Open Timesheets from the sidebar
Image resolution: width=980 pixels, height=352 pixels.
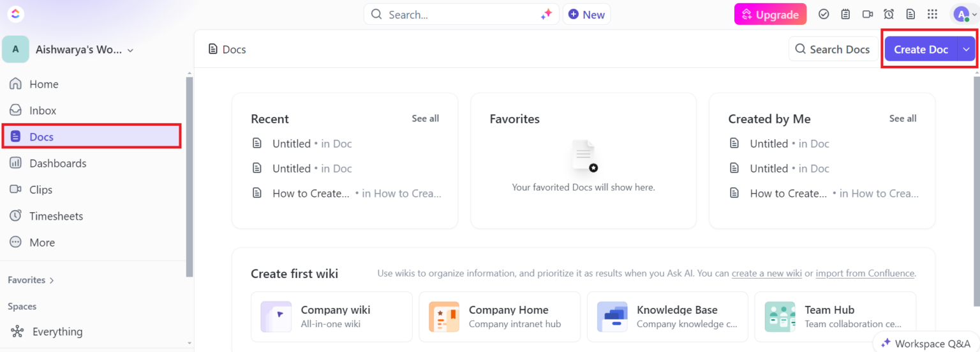coord(56,216)
